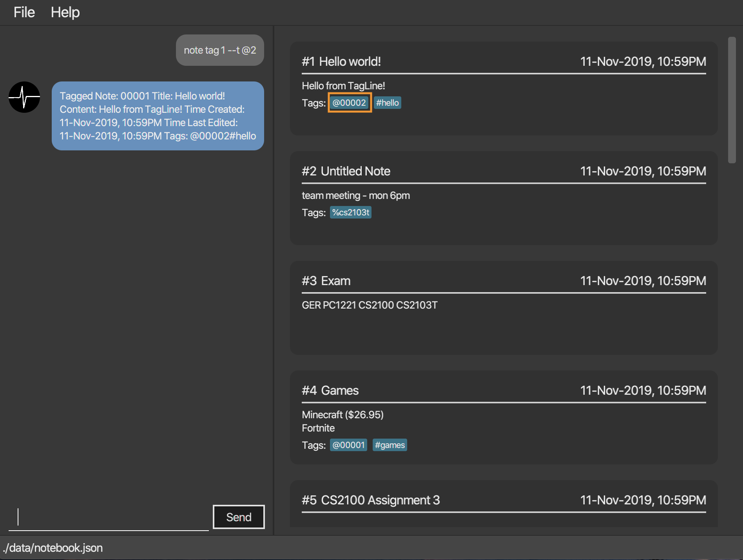Focus the command input field
Screen dimensions: 743x560
click(109, 518)
